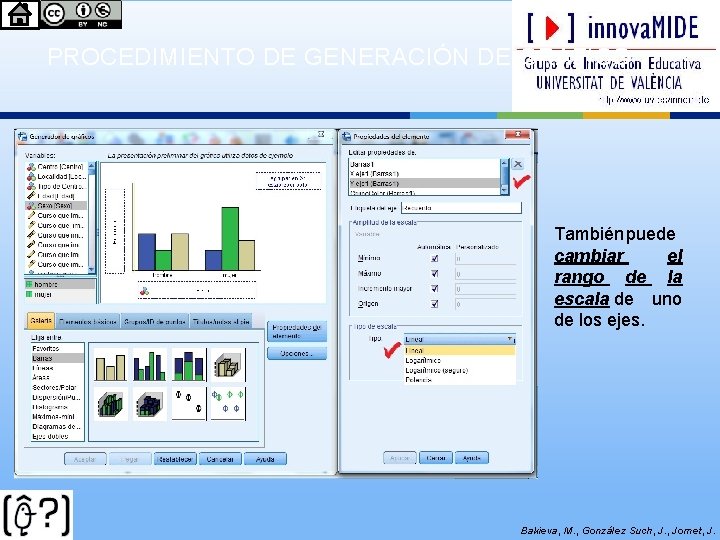Click the Sexo variable icon
Image resolution: width=720 pixels, height=540 pixels.
click(x=31, y=205)
